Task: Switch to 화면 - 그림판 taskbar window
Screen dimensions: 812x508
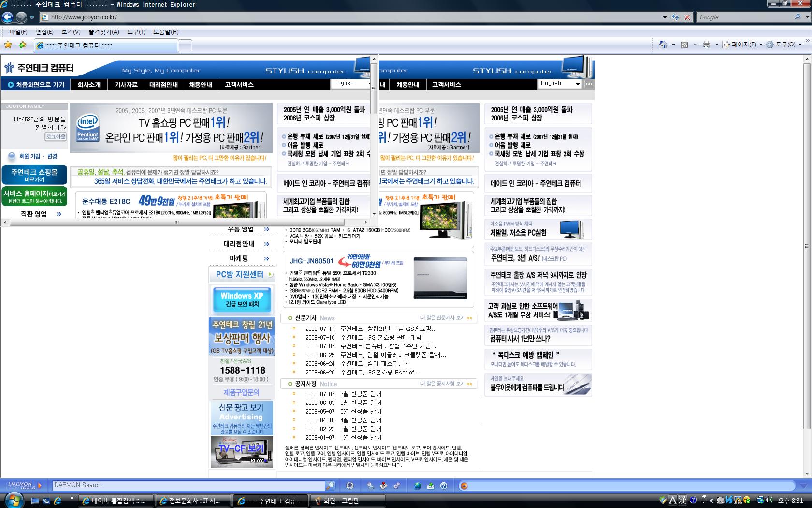Action: coord(348,501)
